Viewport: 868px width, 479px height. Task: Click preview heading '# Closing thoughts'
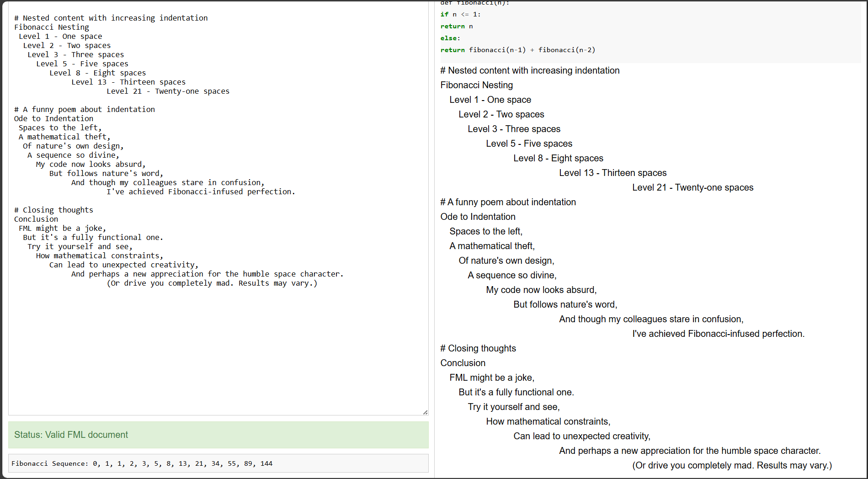[479, 348]
